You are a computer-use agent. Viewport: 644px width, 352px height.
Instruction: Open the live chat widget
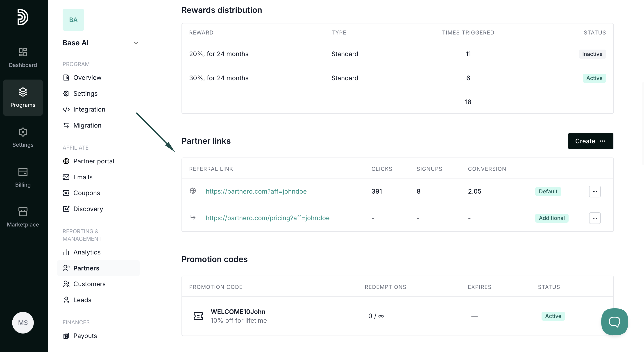coord(614,322)
